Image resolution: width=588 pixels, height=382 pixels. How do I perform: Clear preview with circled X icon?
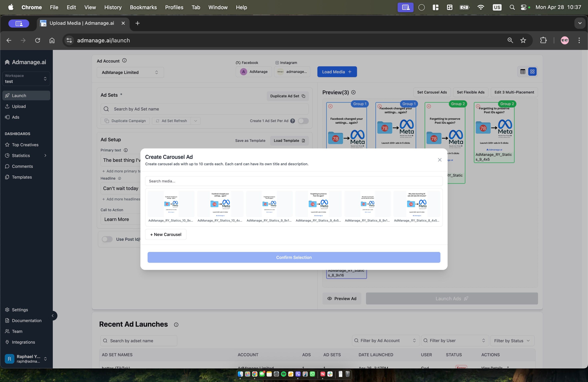354,92
